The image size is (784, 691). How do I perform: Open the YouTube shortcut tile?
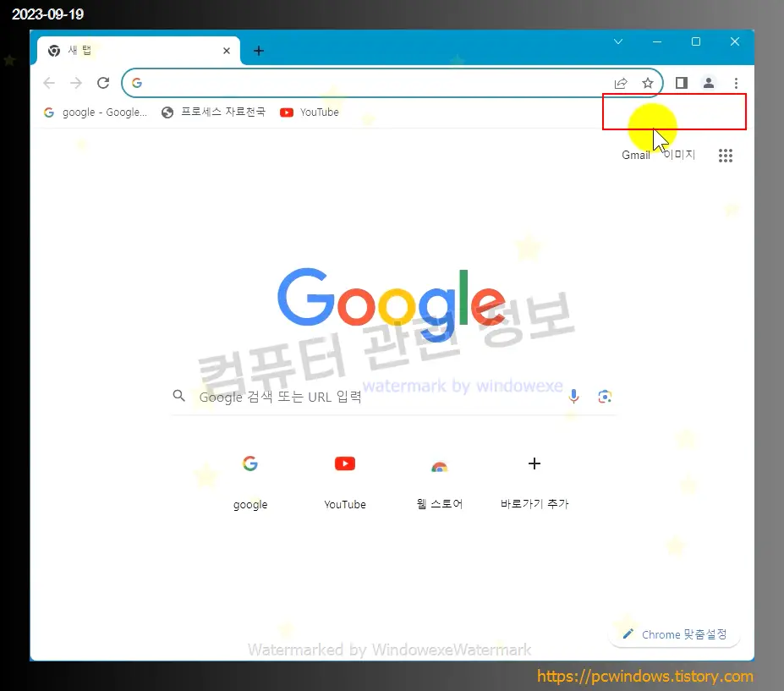pos(345,480)
